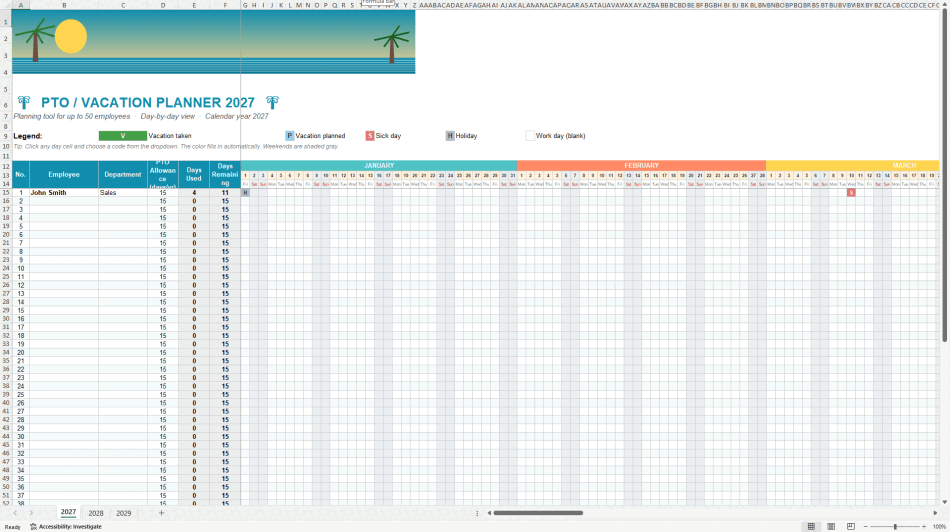Select John Smith's Days Remaining value 11
The image size is (950, 532).
[225, 193]
